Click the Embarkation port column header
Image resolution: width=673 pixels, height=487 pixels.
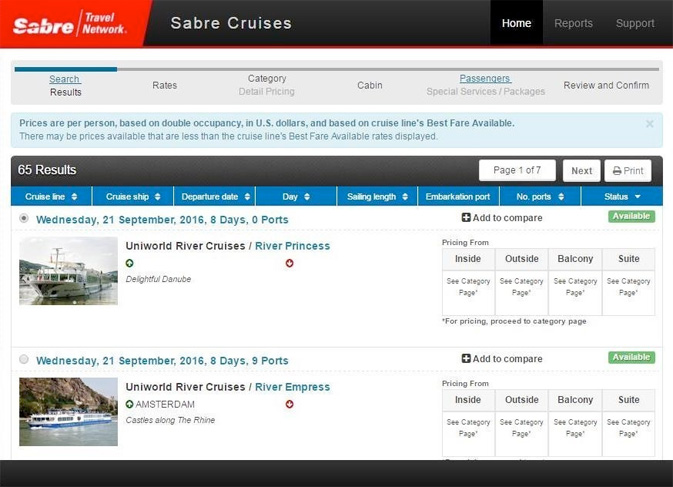pos(458,197)
